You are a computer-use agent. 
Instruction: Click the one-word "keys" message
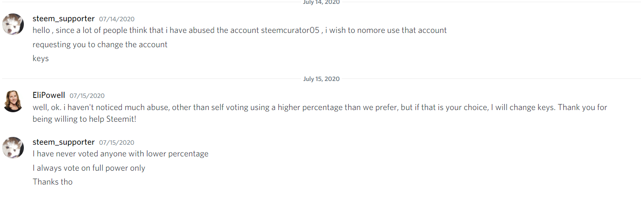[x=41, y=58]
